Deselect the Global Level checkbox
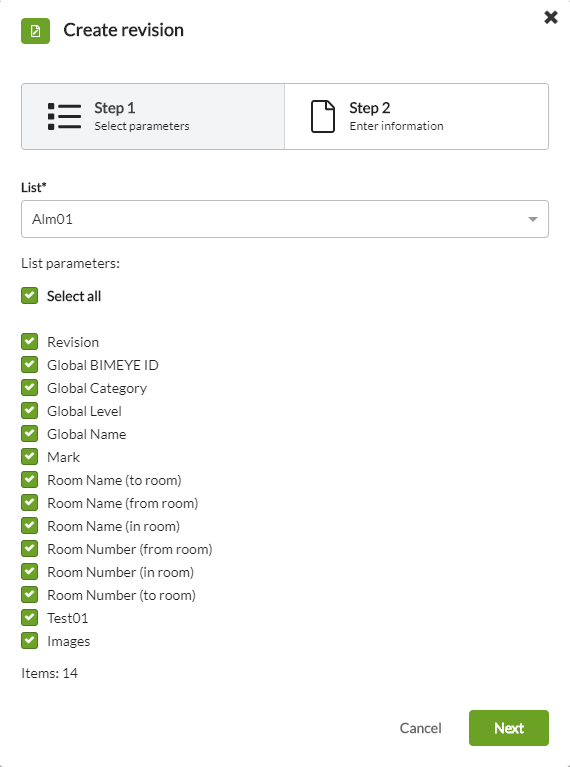The width and height of the screenshot is (570, 767). coord(29,410)
